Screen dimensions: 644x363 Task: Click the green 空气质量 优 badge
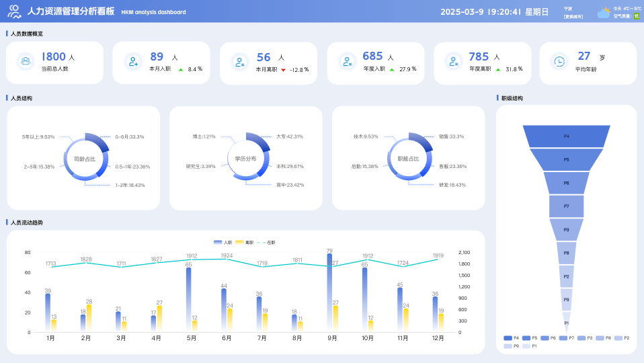636,15
